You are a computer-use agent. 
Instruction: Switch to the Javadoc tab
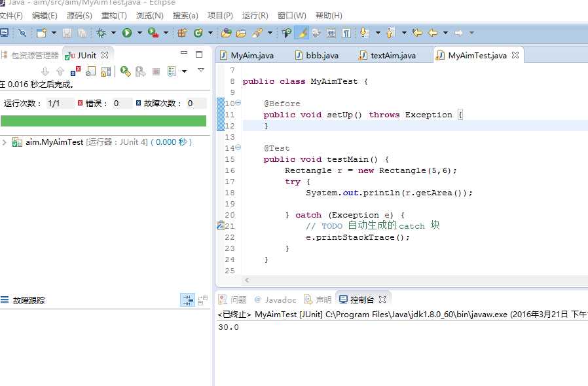(x=276, y=299)
